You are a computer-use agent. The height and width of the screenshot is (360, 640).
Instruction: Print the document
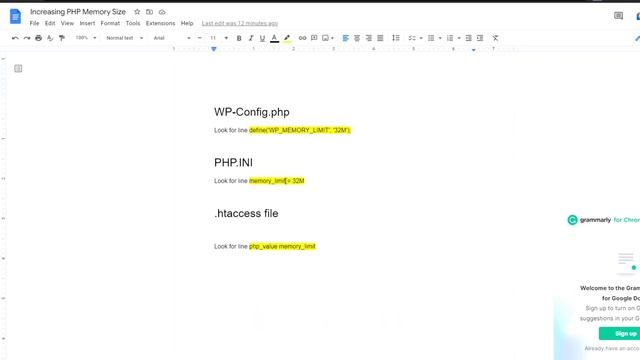(38, 38)
